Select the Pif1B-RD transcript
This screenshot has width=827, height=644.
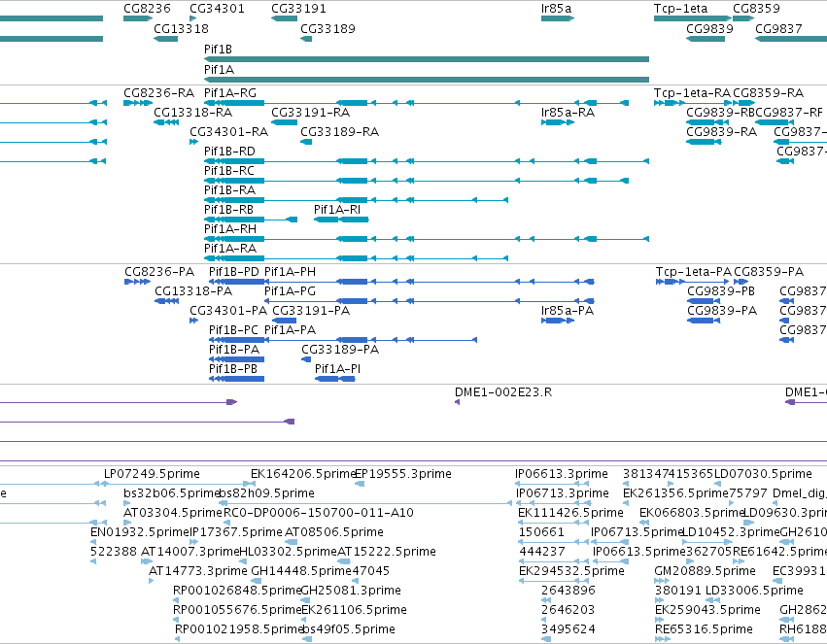click(427, 161)
